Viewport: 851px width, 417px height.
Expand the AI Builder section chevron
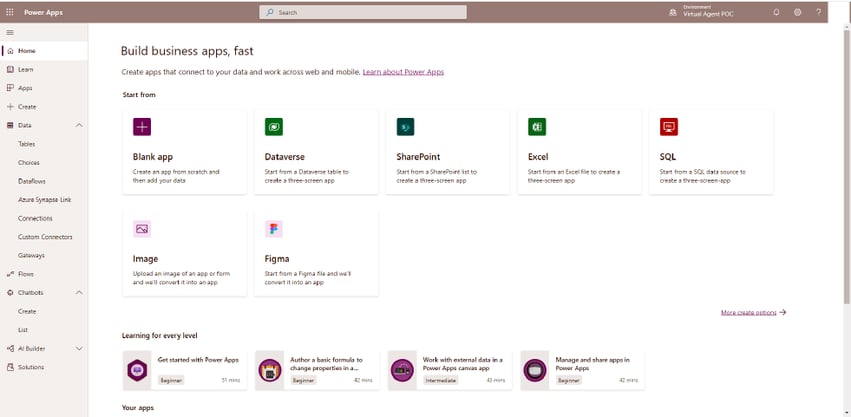[x=79, y=348]
